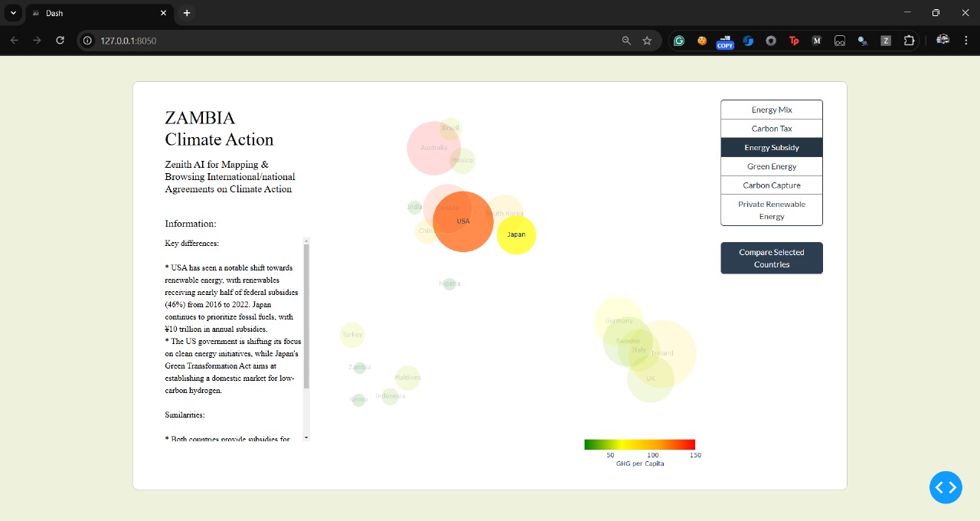Select the Green Energy tab
980x521 pixels.
point(771,166)
